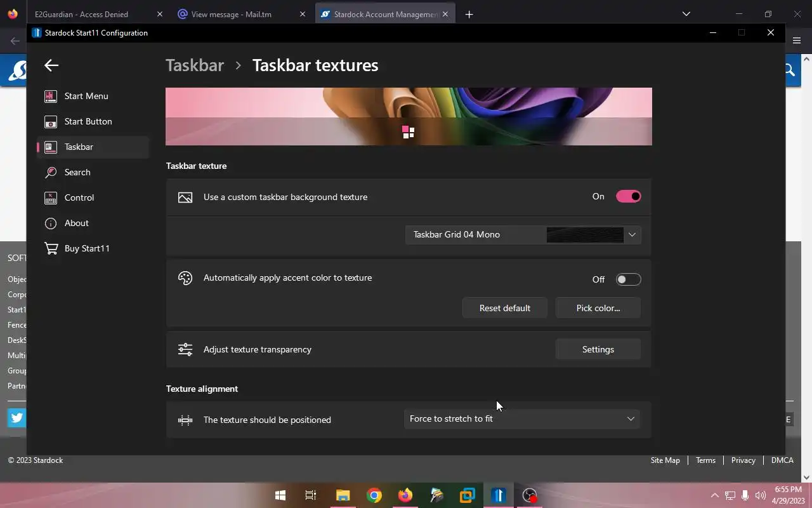The height and width of the screenshot is (508, 812).
Task: Click the Reset default button
Action: 505,308
